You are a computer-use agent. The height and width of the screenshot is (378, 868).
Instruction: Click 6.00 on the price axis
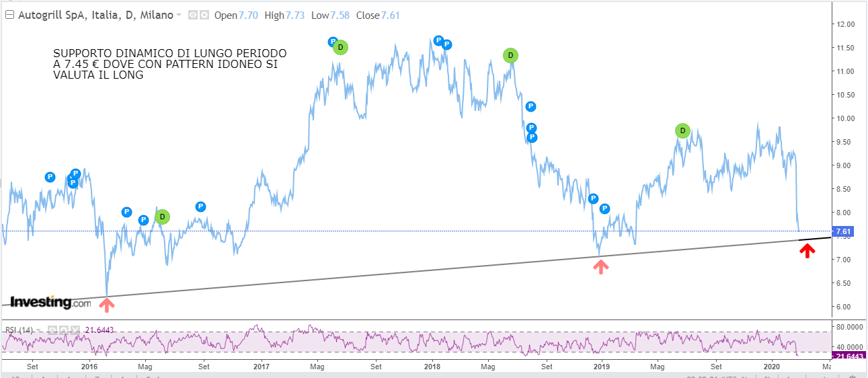point(845,307)
